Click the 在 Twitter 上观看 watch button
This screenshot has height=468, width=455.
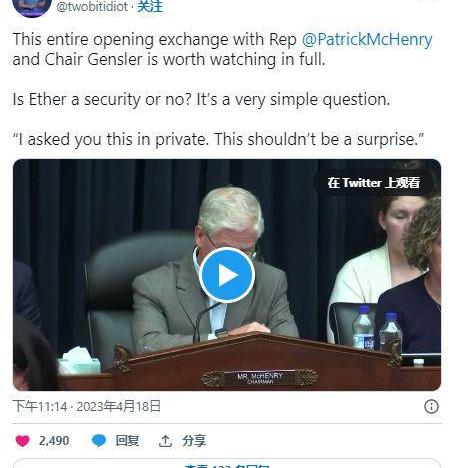pyautogui.click(x=373, y=183)
